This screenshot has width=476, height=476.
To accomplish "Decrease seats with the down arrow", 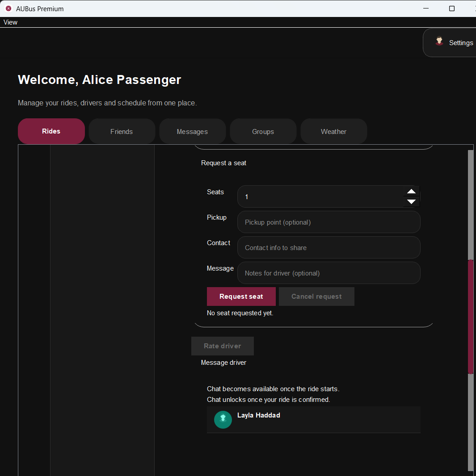I will tap(411, 201).
